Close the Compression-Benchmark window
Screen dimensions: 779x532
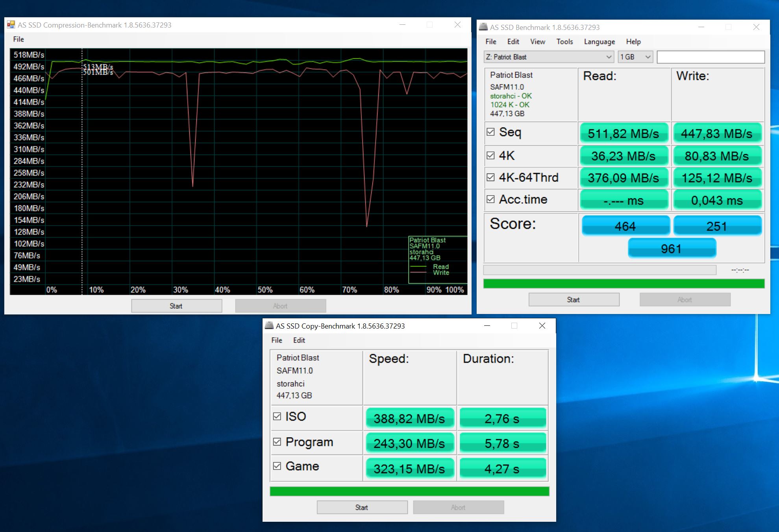457,25
